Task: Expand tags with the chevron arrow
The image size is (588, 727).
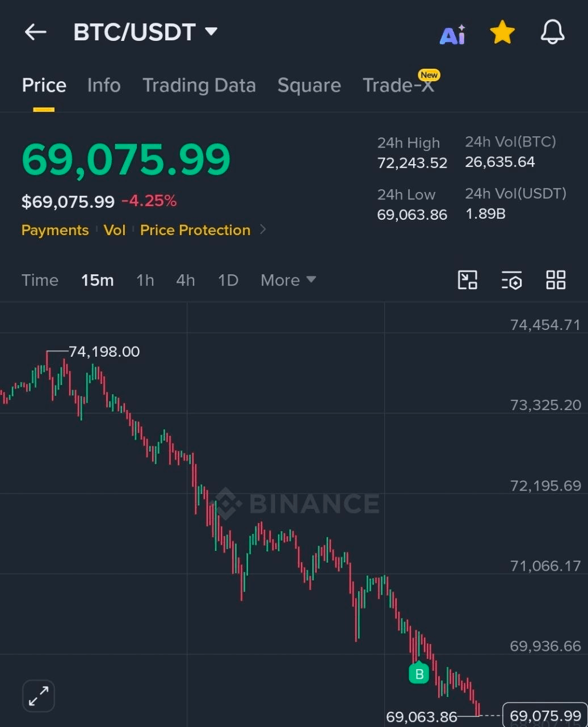Action: [x=263, y=229]
